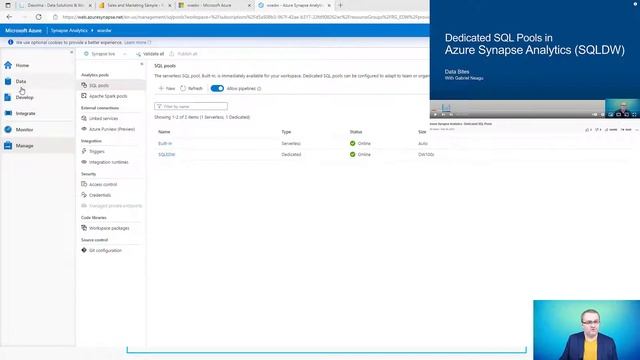Select the Manage hub icon

[8, 145]
